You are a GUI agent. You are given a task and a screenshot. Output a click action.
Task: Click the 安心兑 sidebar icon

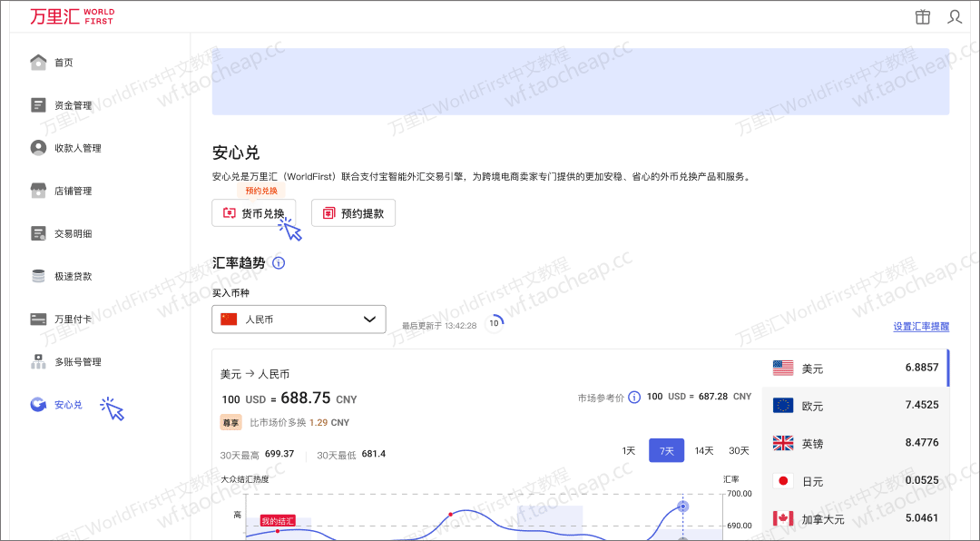(x=38, y=405)
